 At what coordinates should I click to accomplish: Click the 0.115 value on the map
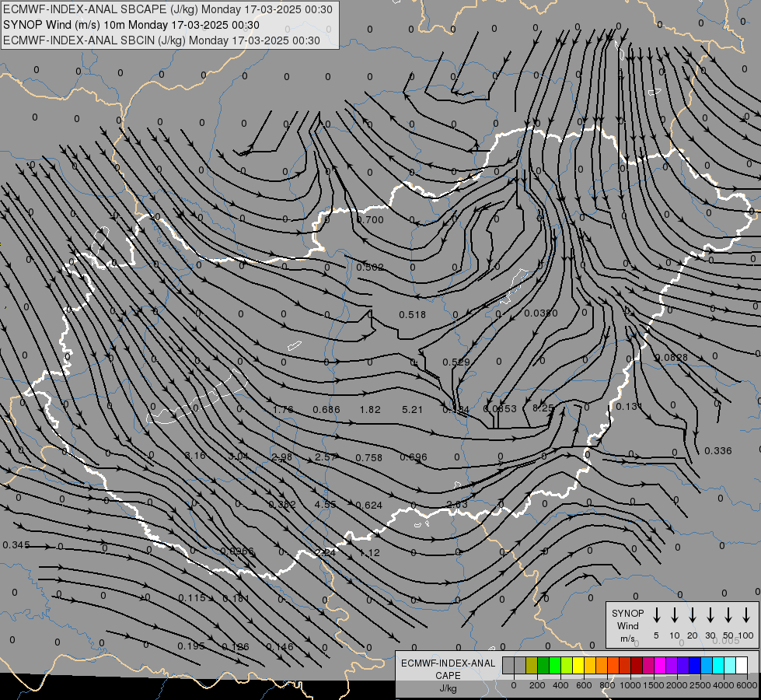(x=192, y=598)
